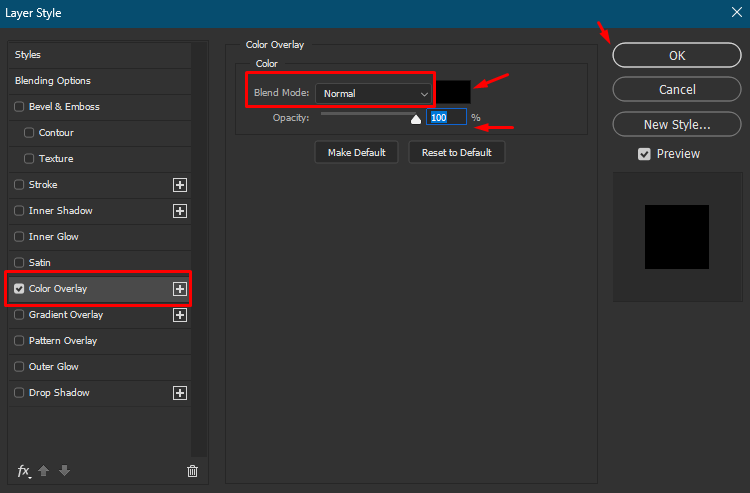Add another Stroke effect with plus icon
Viewport: 750px width, 493px height.
point(180,185)
